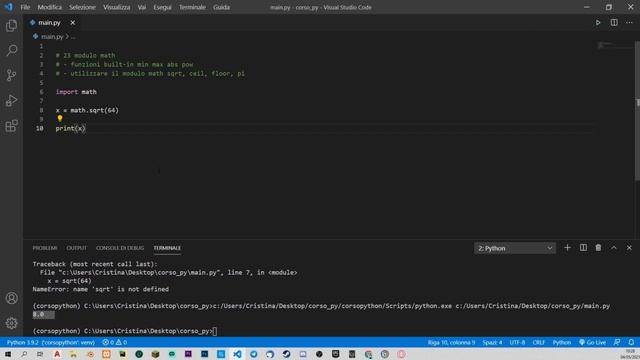The width and height of the screenshot is (640, 360).
Task: Open the Run and Debug view
Action: tap(11, 100)
